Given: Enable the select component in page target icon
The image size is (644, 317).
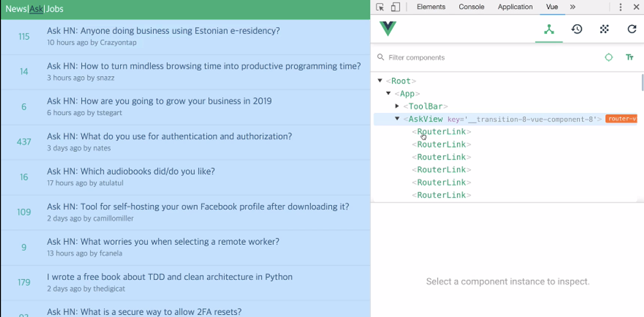Looking at the screenshot, I should [x=609, y=57].
